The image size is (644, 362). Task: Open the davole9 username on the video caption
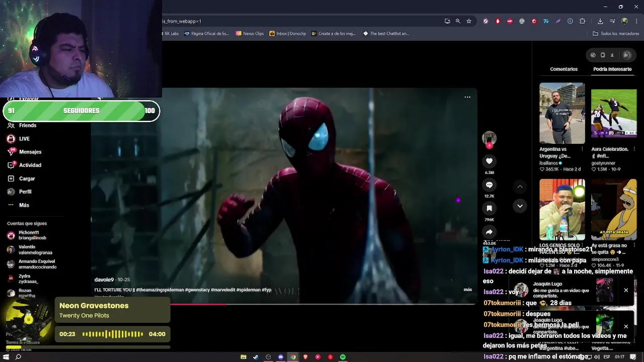click(x=104, y=280)
